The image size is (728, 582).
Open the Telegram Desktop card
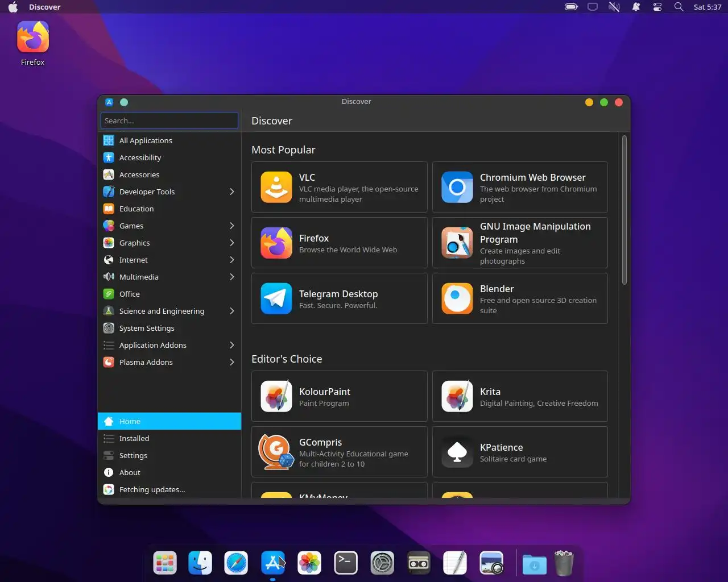click(340, 298)
